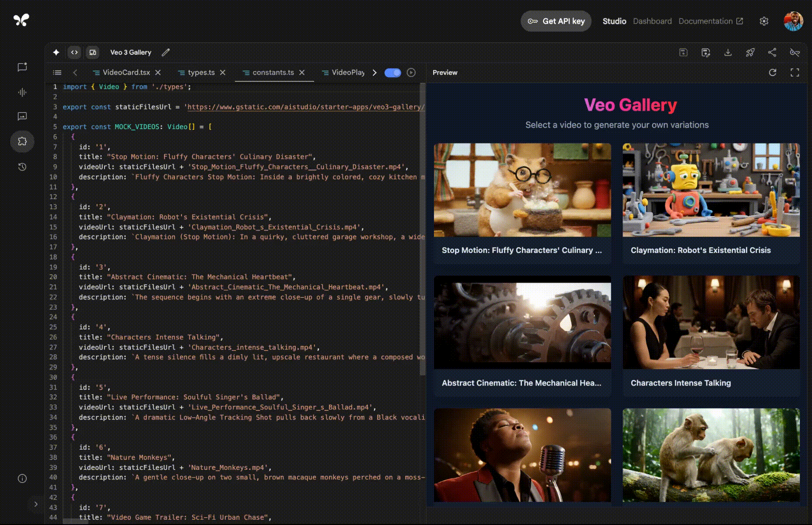Select the Mechanical Heartbeat gears thumbnail
Image resolution: width=812 pixels, height=525 pixels.
[x=522, y=322]
